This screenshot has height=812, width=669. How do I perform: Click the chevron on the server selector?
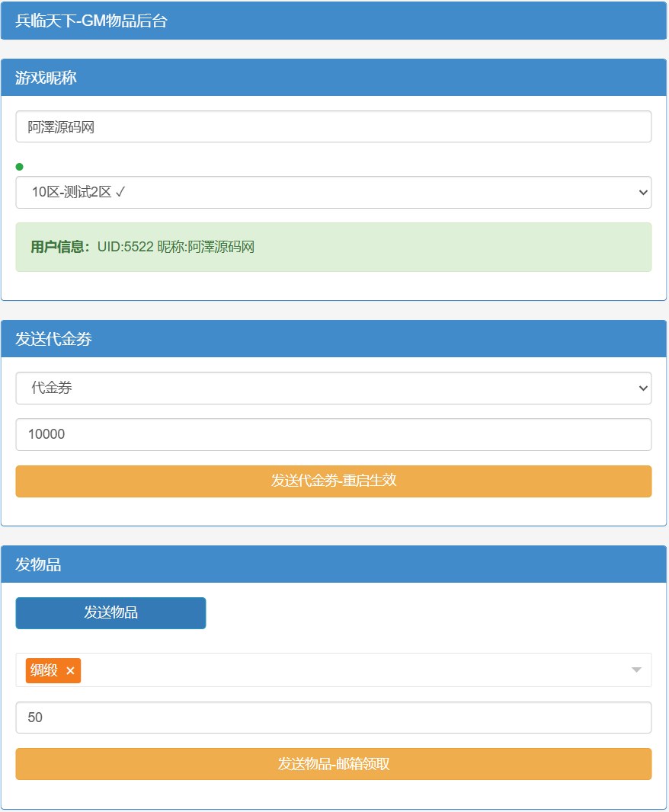click(x=642, y=193)
